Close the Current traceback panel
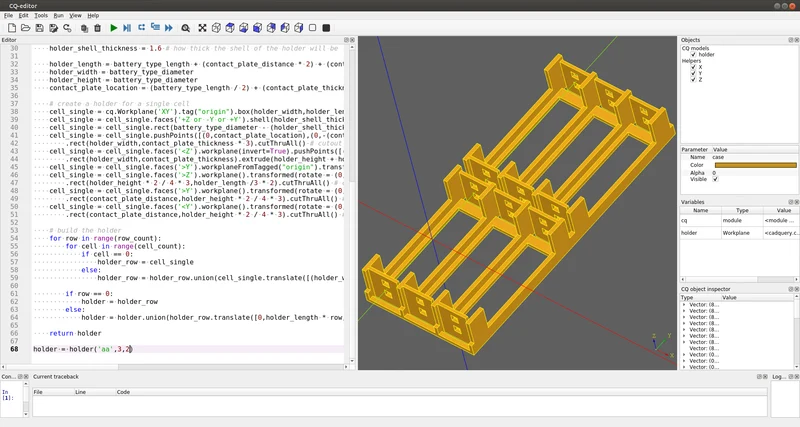This screenshot has height=427, width=800. coord(765,376)
